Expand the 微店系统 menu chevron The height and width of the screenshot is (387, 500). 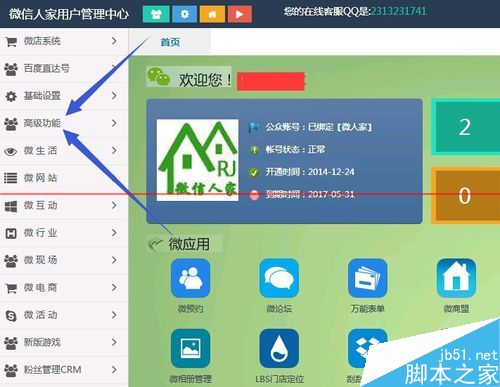point(114,41)
